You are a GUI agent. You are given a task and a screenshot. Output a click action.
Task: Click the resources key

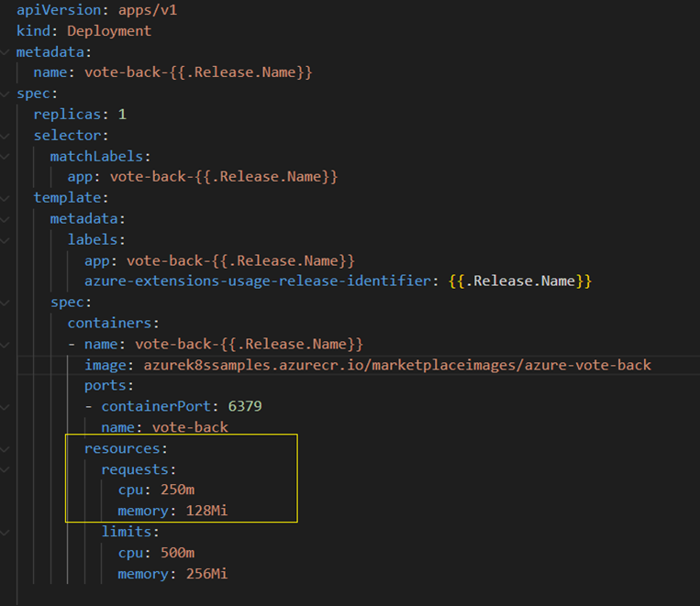[x=122, y=448]
